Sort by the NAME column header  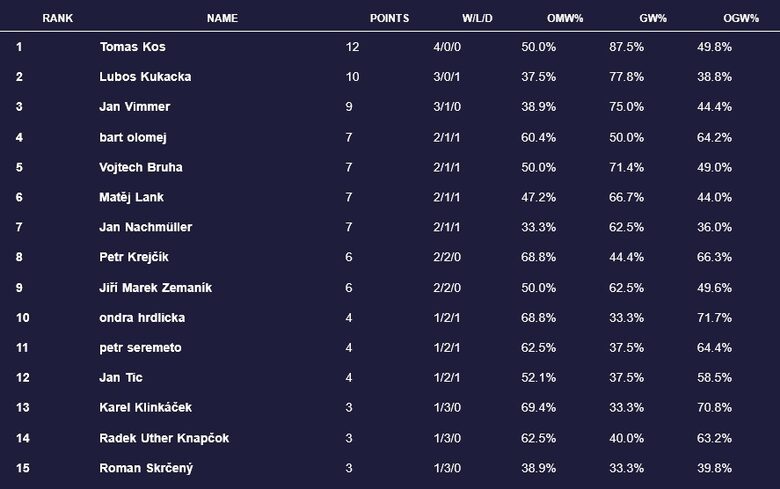coord(222,18)
